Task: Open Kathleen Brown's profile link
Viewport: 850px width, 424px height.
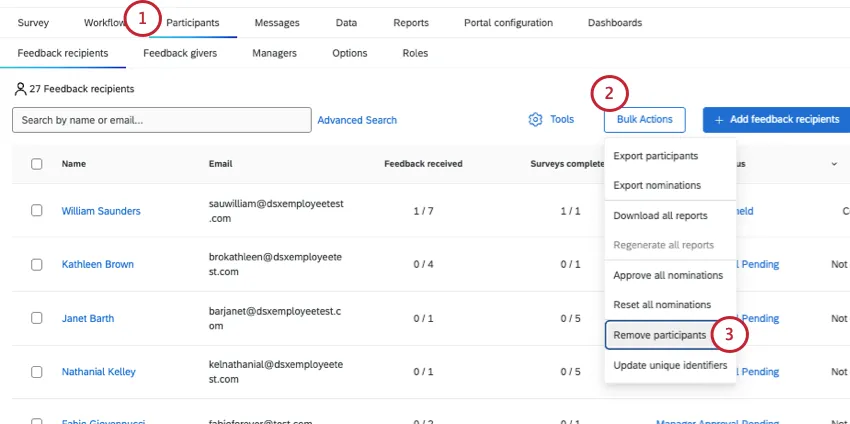Action: point(98,265)
